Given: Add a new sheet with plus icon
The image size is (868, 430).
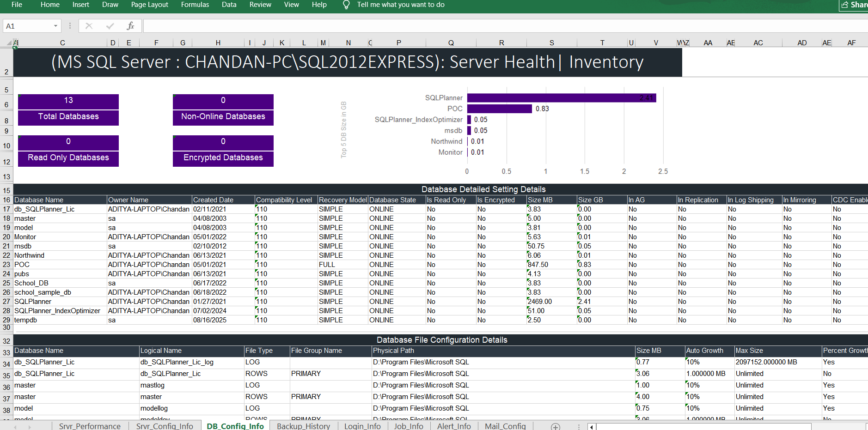Looking at the screenshot, I should 556,426.
